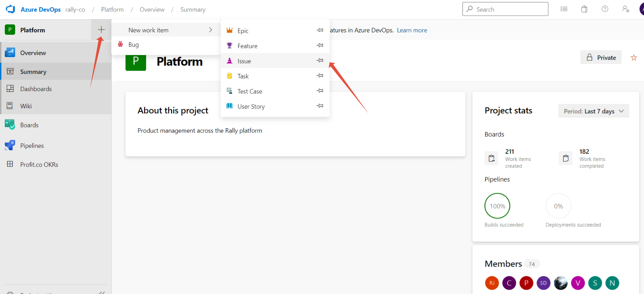
Task: Open the Marketplace shopping bag icon
Action: click(x=584, y=9)
